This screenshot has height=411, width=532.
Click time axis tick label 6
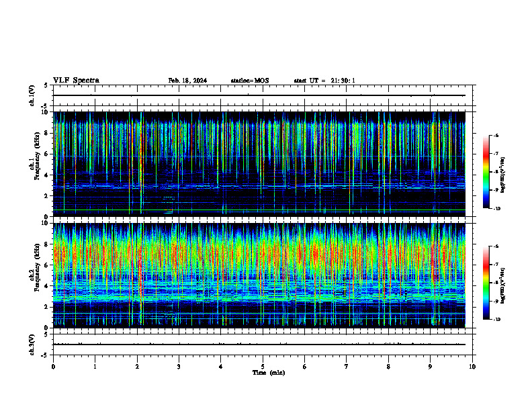[x=305, y=367]
